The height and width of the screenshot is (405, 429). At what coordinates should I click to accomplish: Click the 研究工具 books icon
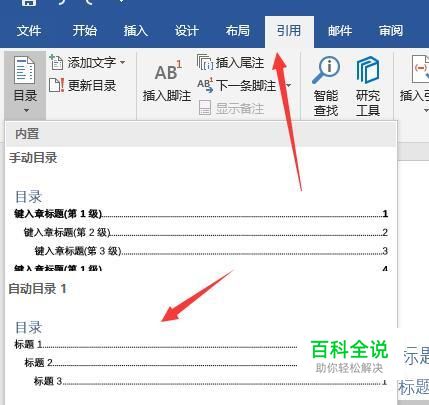tap(368, 70)
